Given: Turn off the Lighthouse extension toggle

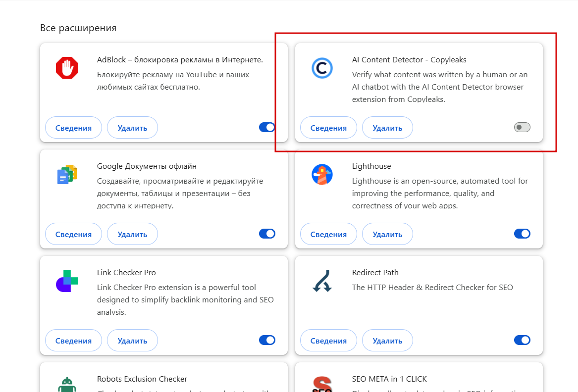Looking at the screenshot, I should point(522,234).
